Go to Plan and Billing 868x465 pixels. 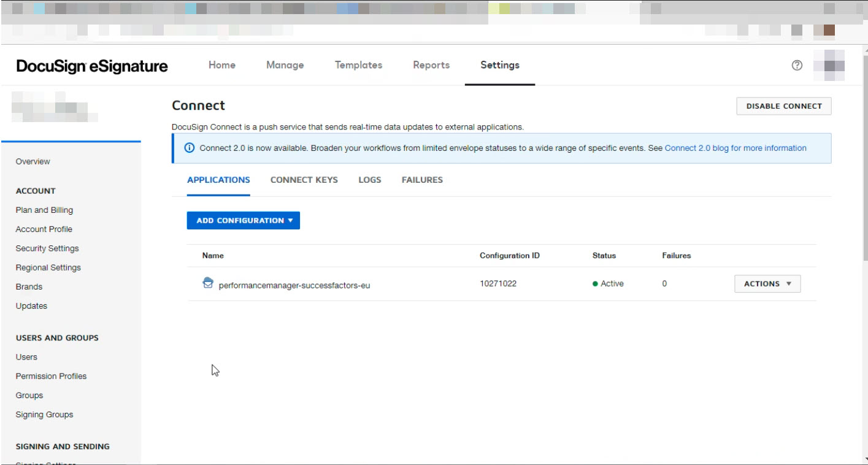44,210
